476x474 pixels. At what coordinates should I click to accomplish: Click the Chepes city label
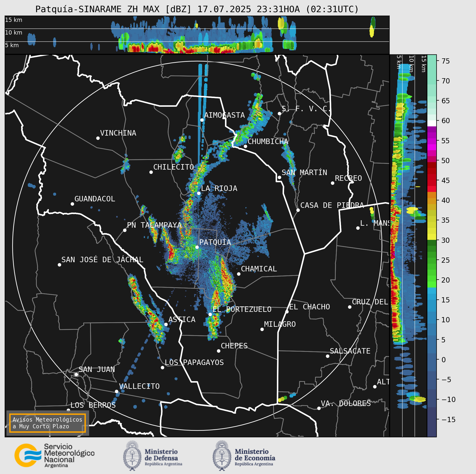(x=234, y=346)
